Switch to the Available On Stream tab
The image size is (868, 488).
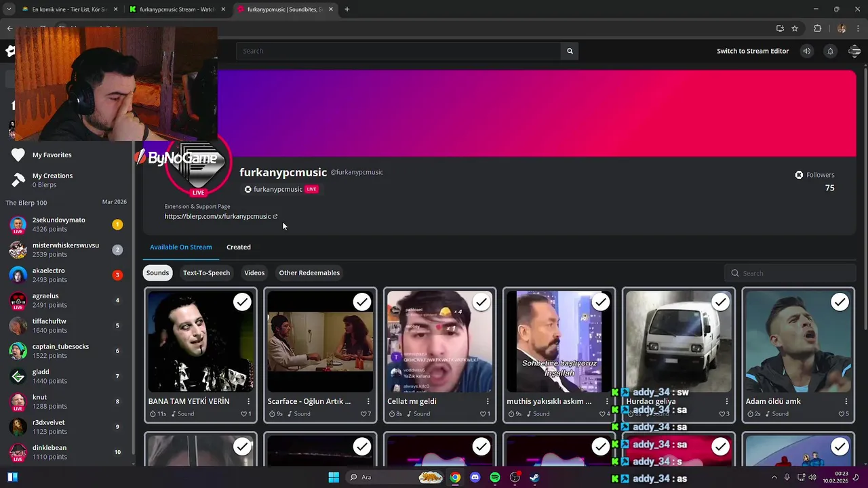click(x=181, y=247)
